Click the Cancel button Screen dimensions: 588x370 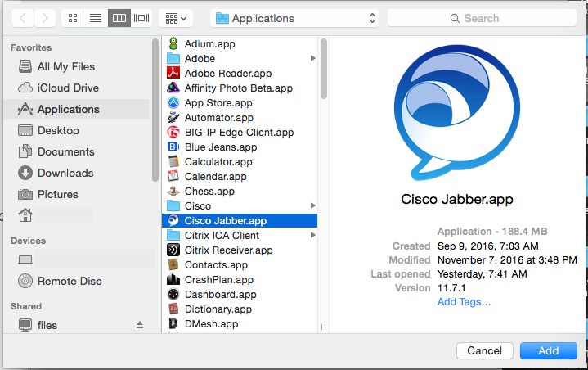[484, 350]
